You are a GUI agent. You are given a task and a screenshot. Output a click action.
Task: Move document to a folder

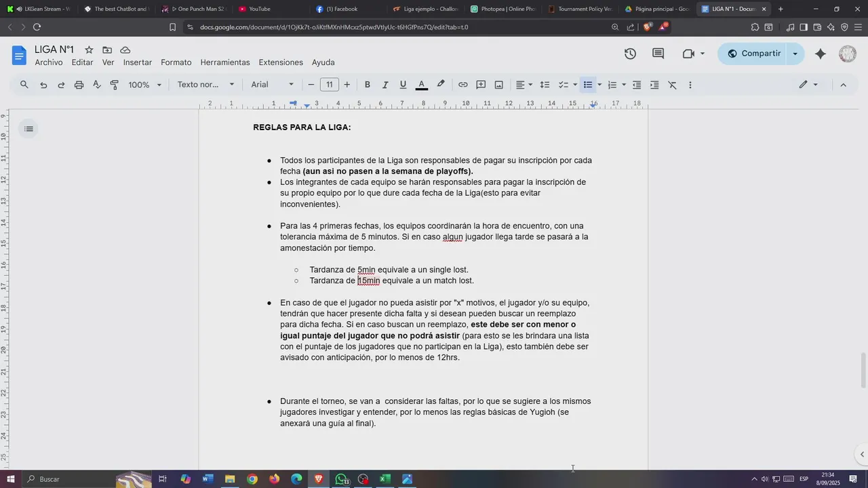107,50
